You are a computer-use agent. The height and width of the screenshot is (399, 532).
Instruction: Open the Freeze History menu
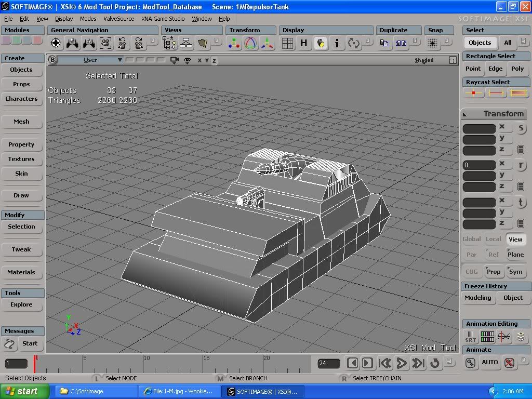tap(496, 286)
